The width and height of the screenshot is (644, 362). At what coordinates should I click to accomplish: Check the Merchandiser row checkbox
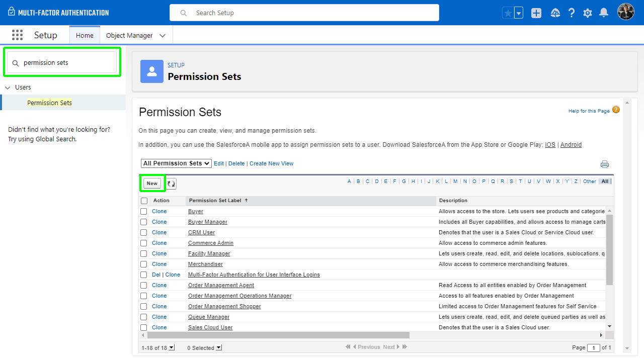[144, 264]
